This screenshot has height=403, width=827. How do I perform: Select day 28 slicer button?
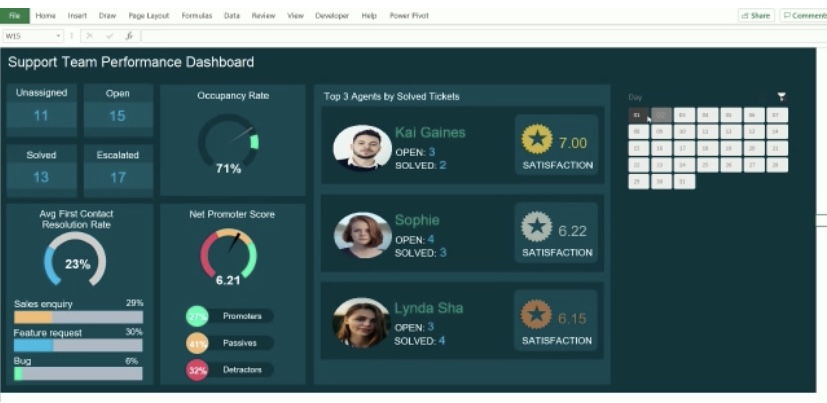coord(777,165)
